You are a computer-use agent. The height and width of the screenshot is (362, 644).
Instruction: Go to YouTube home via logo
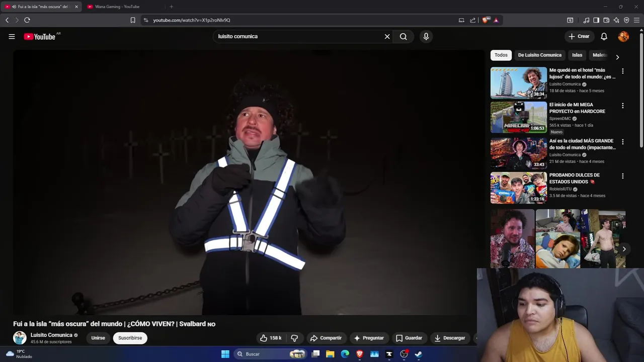point(40,36)
